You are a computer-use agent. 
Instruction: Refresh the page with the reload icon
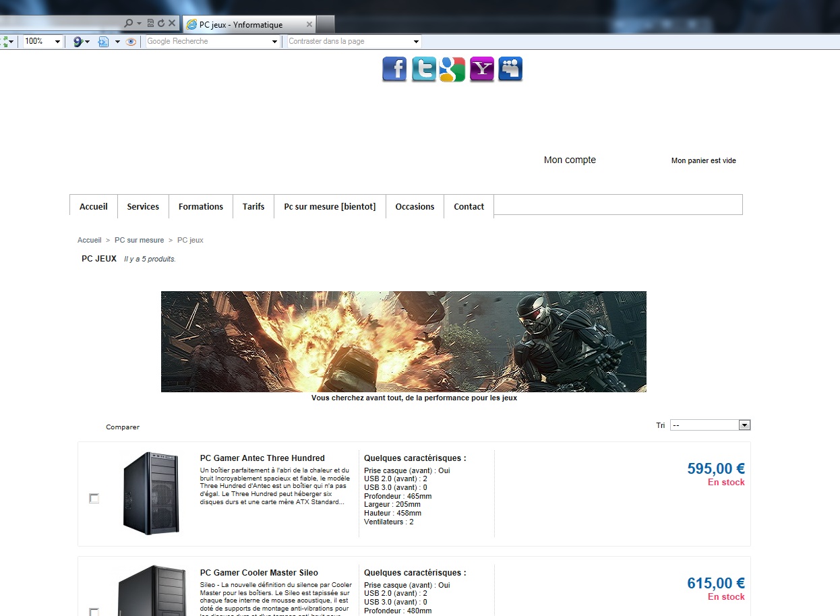click(x=161, y=24)
